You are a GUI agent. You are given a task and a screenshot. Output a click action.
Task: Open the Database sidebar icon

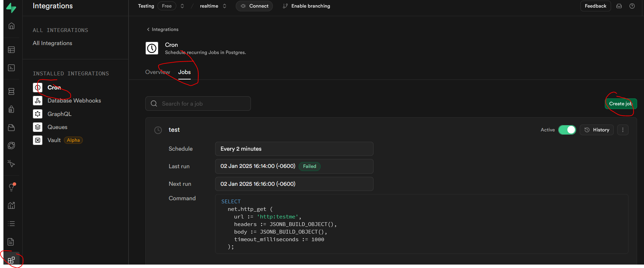[11, 92]
